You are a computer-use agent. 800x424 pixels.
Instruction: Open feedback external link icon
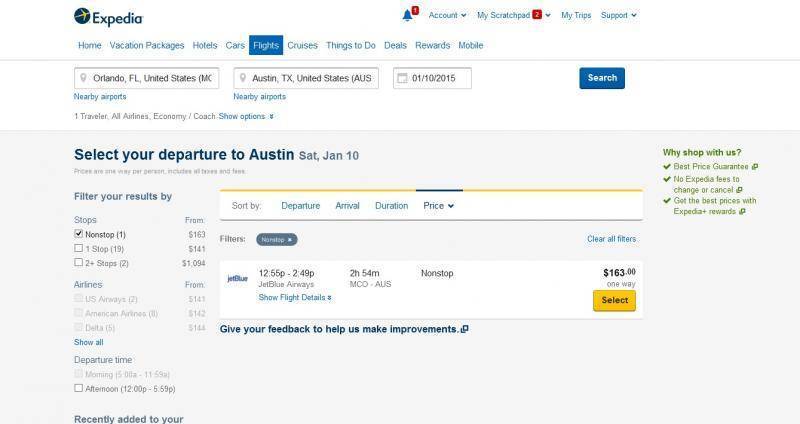click(464, 329)
